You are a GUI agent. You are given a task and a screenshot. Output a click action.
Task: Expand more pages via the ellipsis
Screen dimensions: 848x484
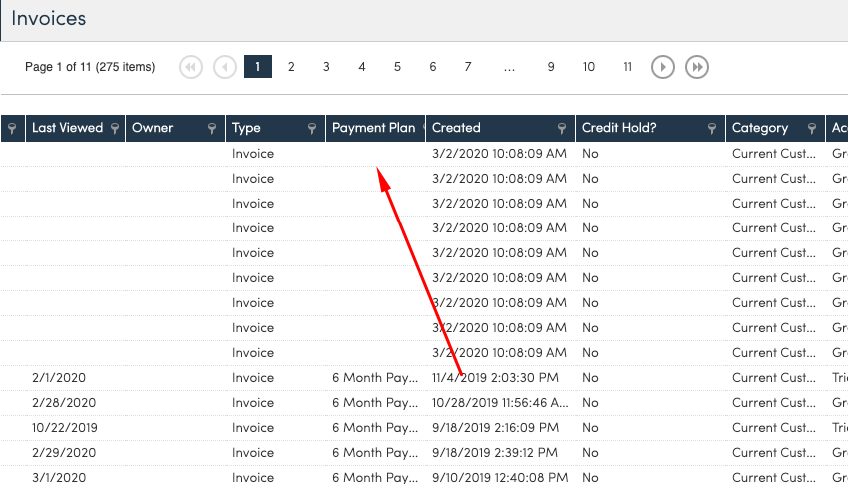point(510,67)
